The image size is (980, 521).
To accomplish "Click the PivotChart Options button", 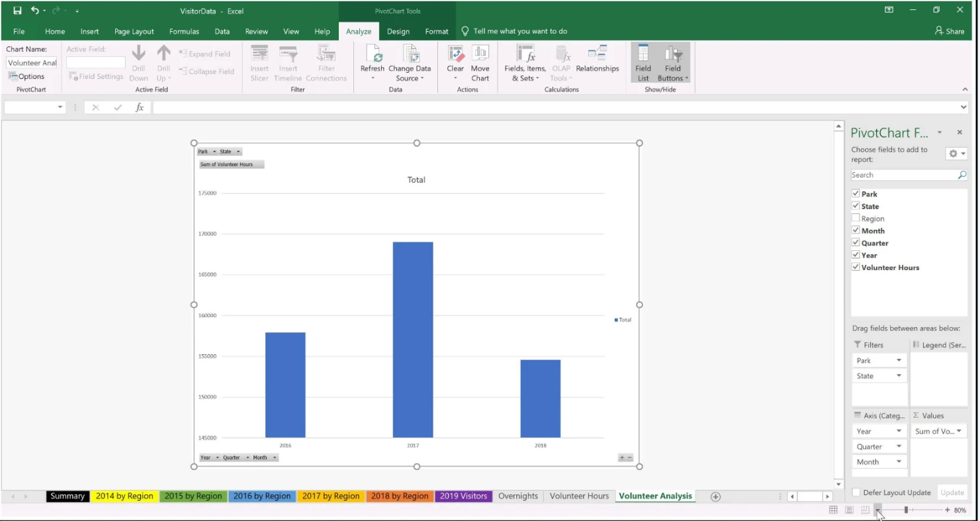I will click(x=26, y=77).
